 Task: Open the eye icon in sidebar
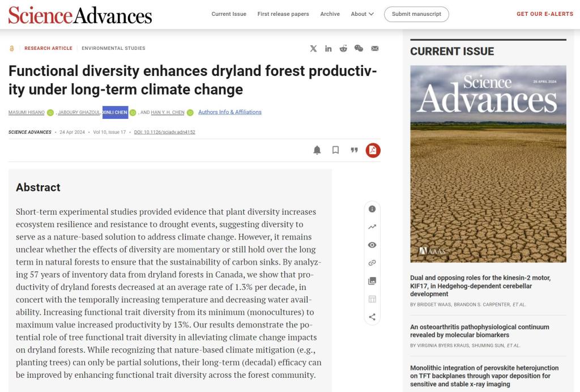[x=372, y=245]
